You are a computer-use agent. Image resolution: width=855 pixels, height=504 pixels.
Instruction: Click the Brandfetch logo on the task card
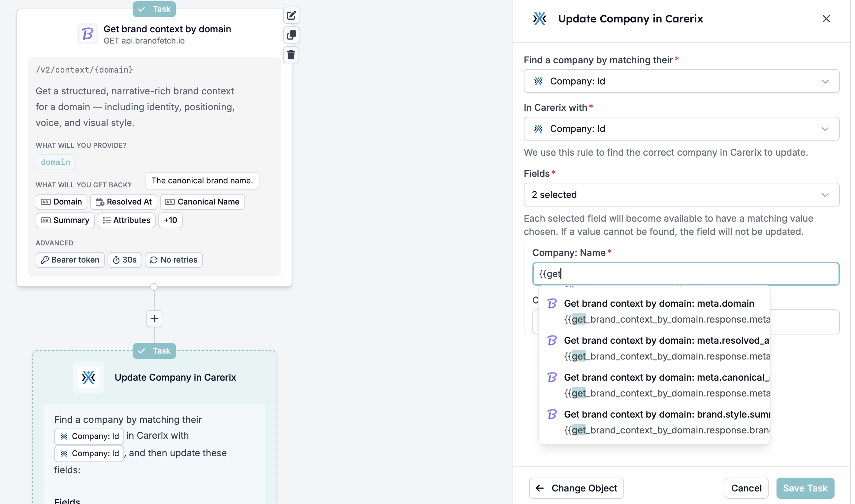(88, 34)
